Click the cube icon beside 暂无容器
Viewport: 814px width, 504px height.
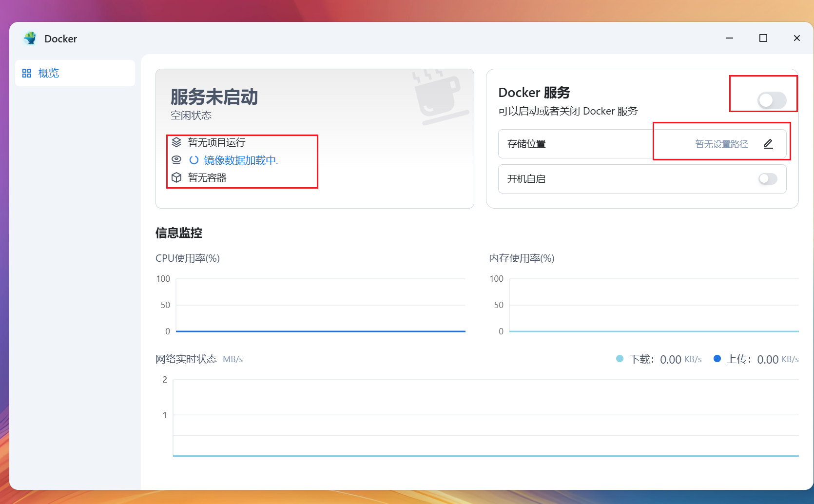[176, 177]
